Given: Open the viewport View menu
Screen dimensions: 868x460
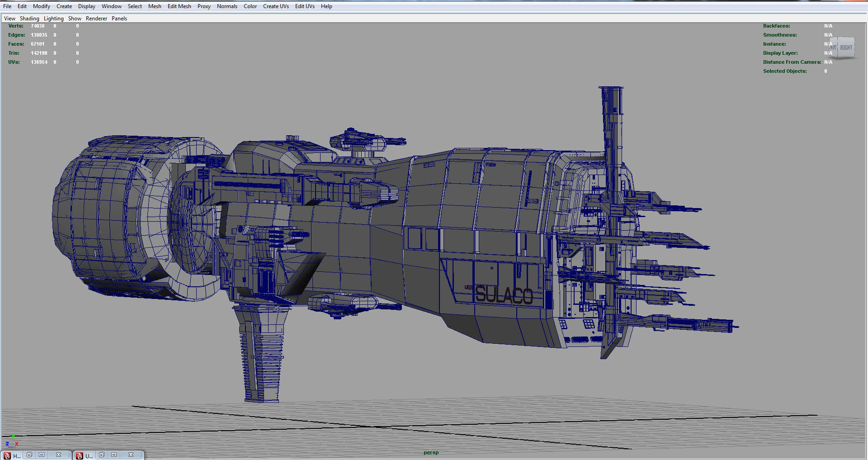Looking at the screenshot, I should 9,19.
